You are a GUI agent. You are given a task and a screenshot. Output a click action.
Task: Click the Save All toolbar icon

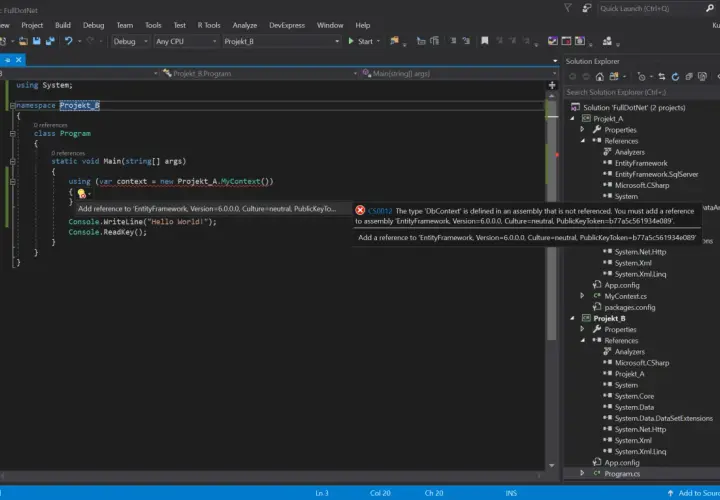coord(50,41)
